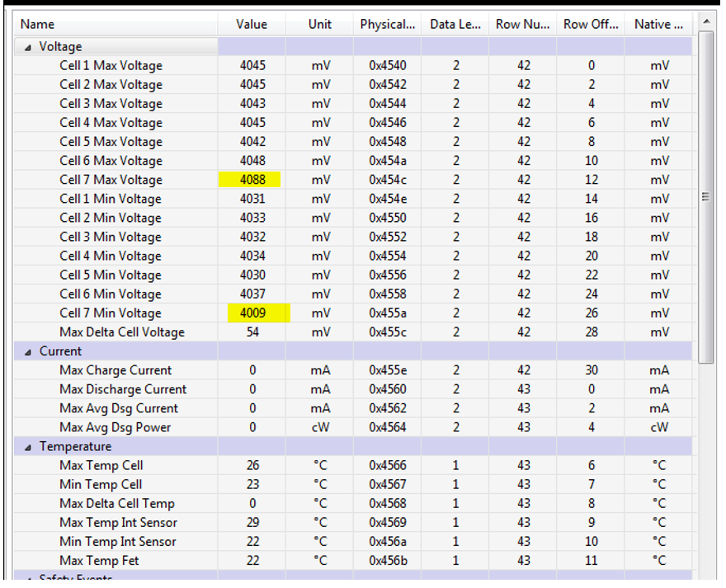Click the Row Offset column header
The height and width of the screenshot is (588, 726).
coord(591,24)
